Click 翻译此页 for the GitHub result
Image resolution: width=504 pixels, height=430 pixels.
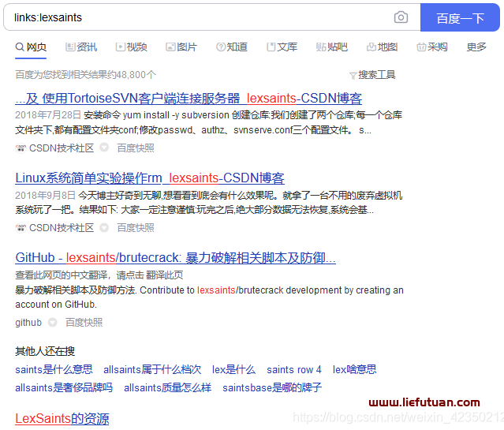pos(165,275)
